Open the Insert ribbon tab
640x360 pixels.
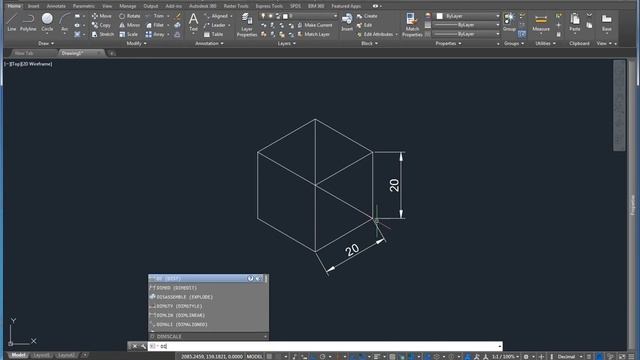pyautogui.click(x=33, y=6)
